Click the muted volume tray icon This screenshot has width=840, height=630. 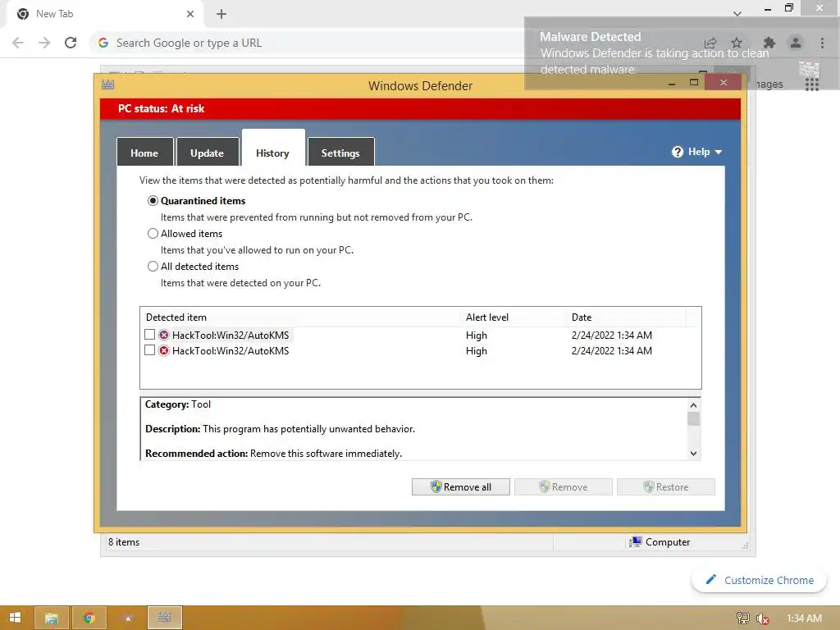pos(762,619)
